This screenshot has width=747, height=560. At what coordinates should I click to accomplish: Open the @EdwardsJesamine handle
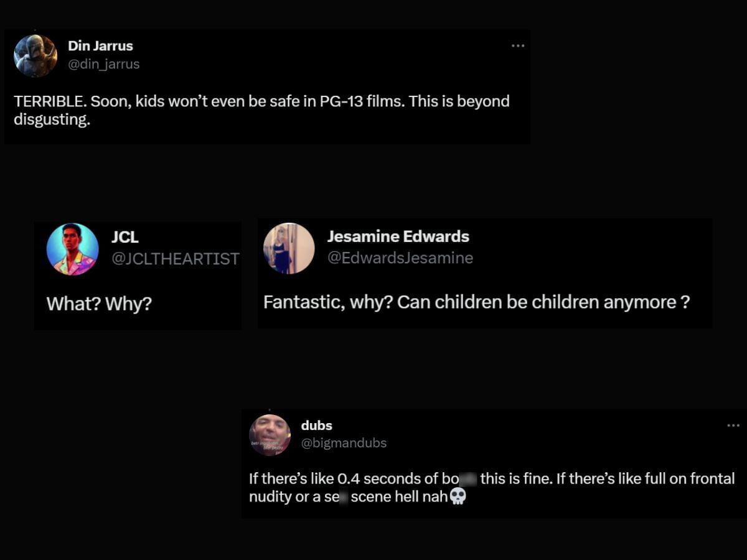click(400, 258)
